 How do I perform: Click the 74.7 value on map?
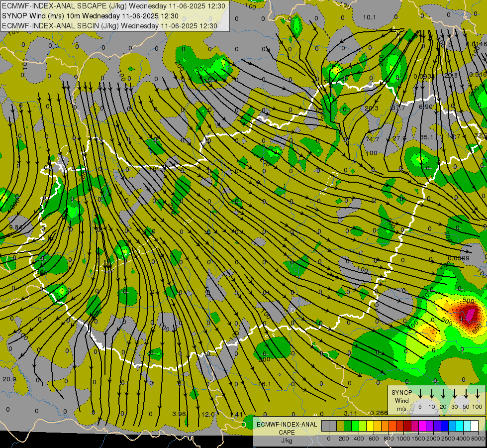tap(373, 139)
